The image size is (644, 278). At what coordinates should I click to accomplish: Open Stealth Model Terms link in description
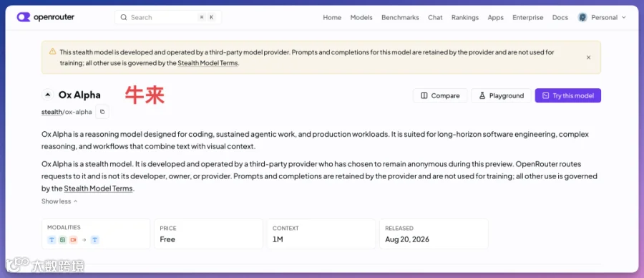pyautogui.click(x=98, y=188)
